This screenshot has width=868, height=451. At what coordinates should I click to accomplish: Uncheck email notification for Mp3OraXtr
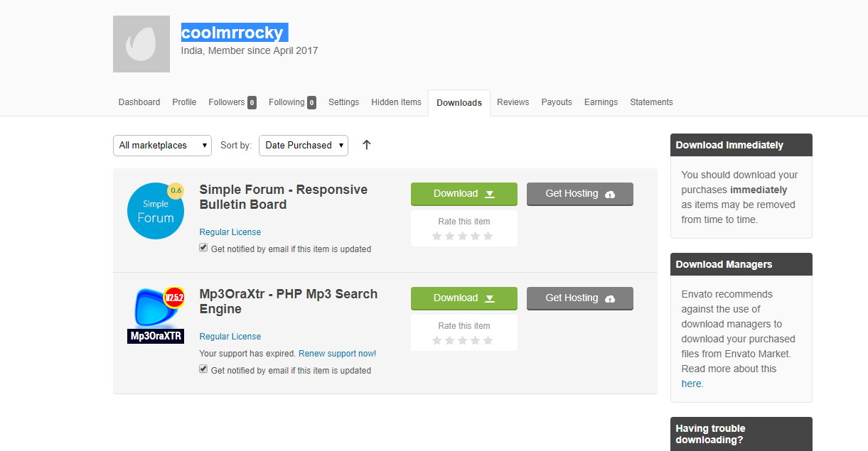[203, 369]
